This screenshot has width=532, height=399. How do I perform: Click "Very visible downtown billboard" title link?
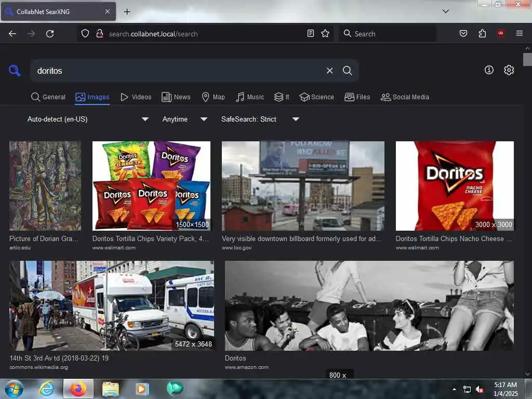tap(302, 239)
